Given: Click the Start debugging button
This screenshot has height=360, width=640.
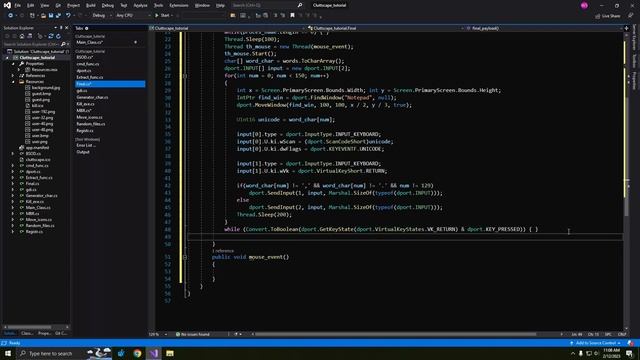Looking at the screenshot, I should (x=162, y=16).
